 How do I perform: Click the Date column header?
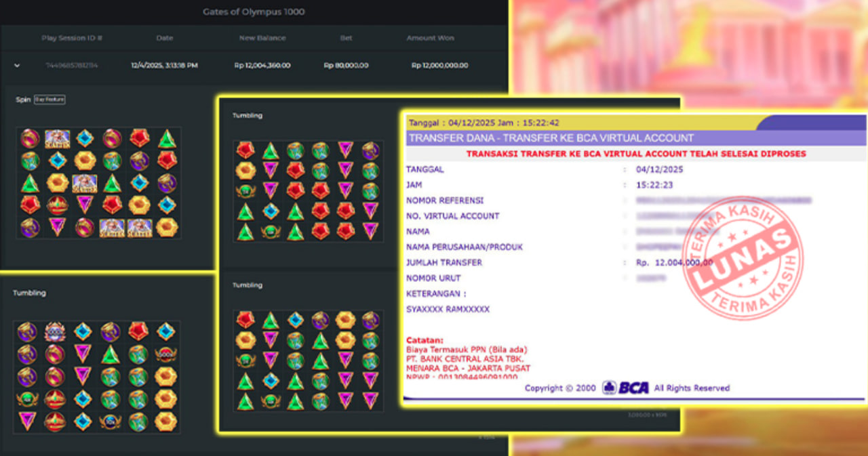pyautogui.click(x=164, y=39)
